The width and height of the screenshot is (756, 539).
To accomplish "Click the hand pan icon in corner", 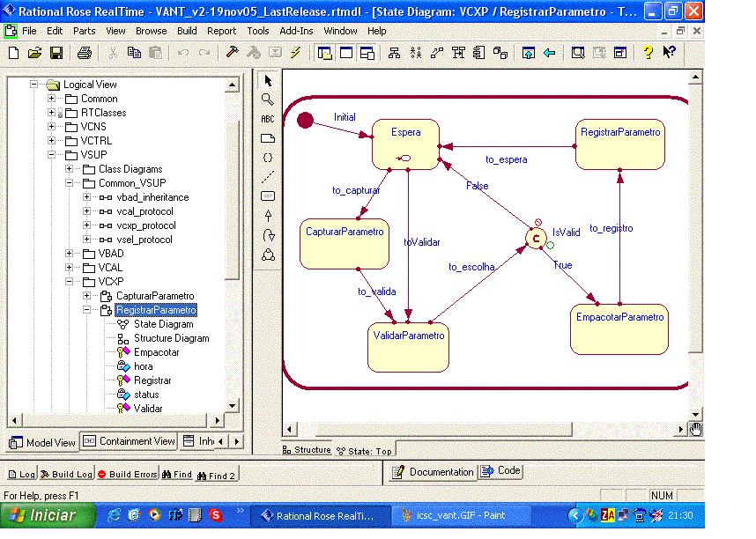I will 695,429.
